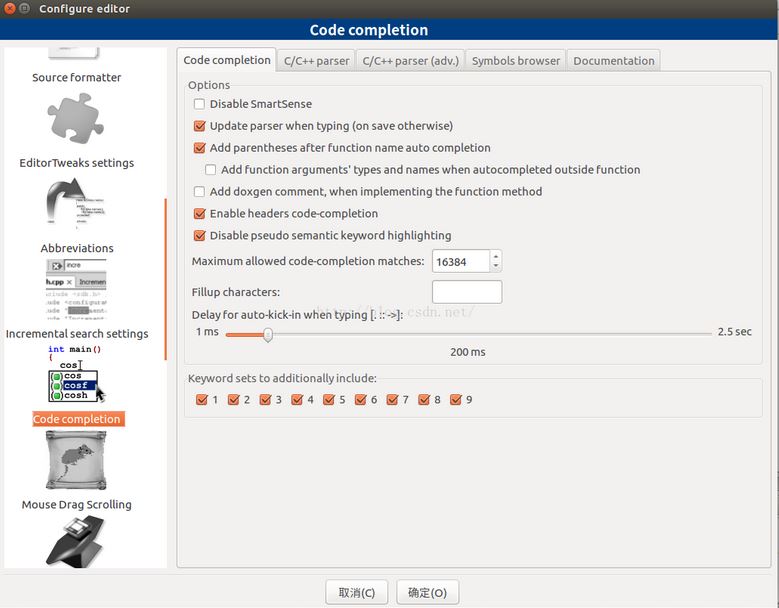Click sidebar vertical scrollbar

point(165,279)
